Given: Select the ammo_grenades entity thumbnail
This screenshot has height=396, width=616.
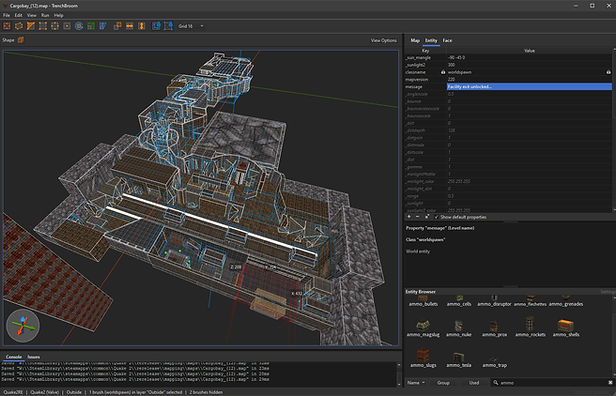Looking at the screenshot, I should pos(566,301).
